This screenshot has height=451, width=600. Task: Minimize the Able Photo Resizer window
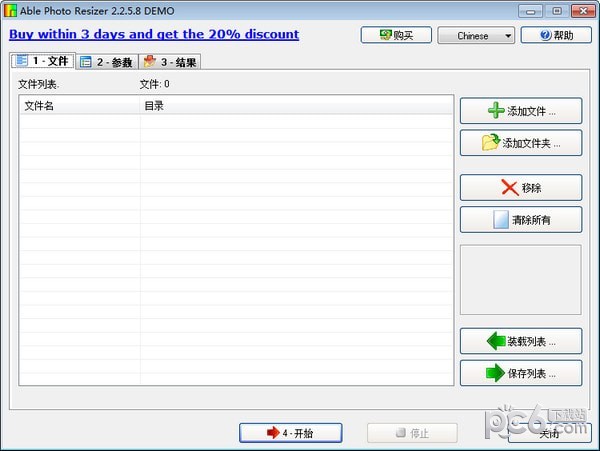pos(530,11)
